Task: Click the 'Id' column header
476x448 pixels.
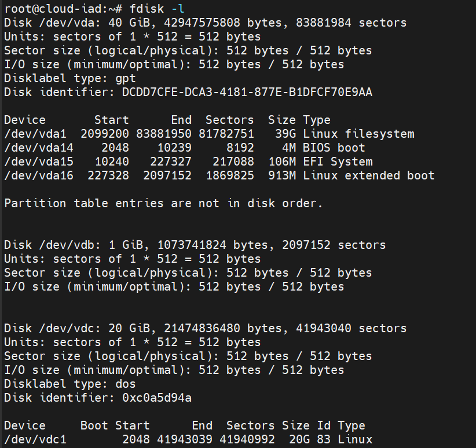Action: tap(324, 426)
